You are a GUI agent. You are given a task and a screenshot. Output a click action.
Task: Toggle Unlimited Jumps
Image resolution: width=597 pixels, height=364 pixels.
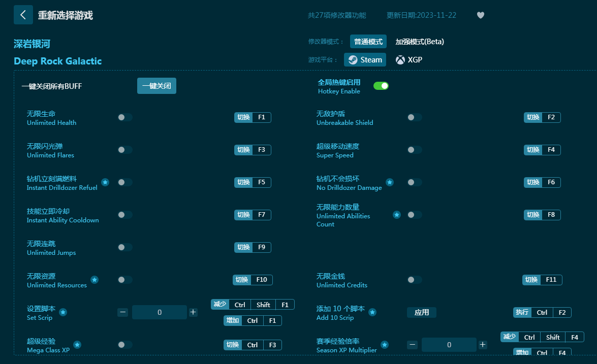pyautogui.click(x=125, y=247)
